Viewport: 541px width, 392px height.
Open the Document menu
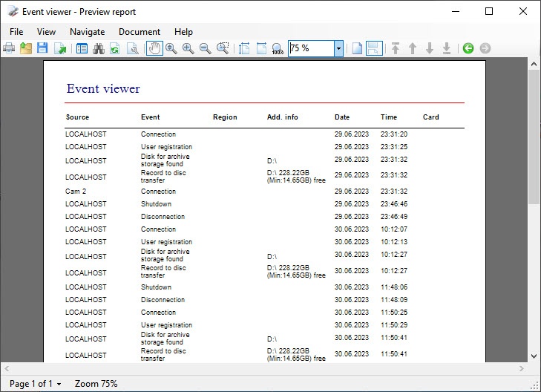[139, 32]
